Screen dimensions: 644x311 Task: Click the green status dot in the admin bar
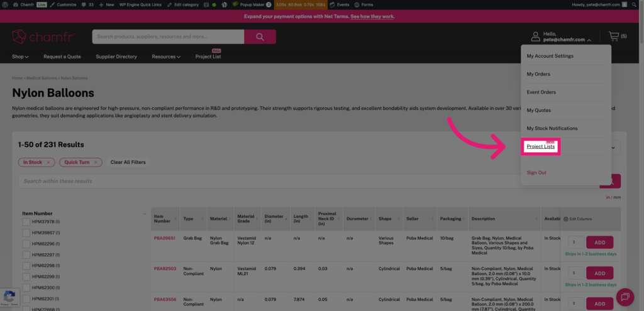pyautogui.click(x=214, y=5)
